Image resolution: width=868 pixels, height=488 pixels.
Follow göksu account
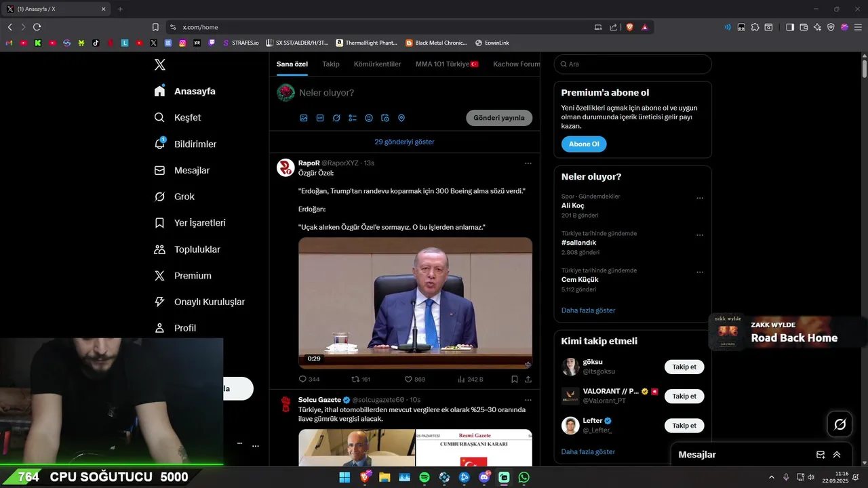[x=684, y=367]
